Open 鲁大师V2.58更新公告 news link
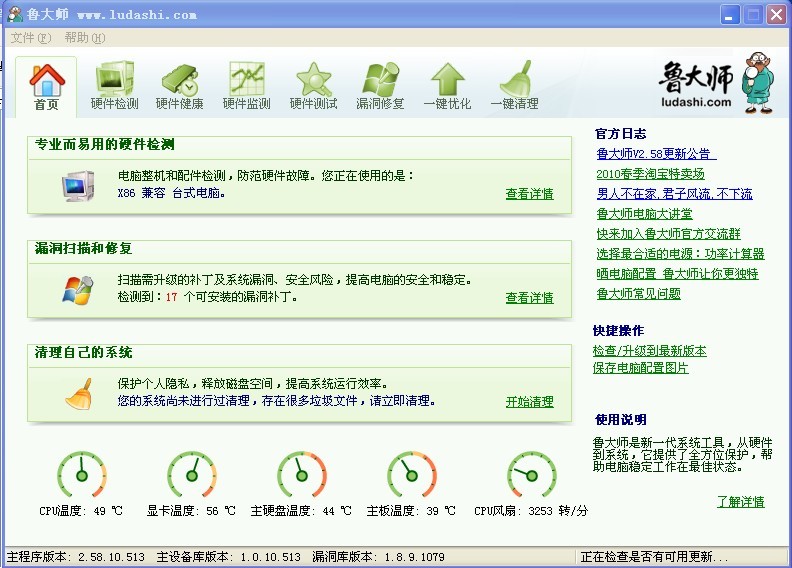792x568 pixels. 655,154
